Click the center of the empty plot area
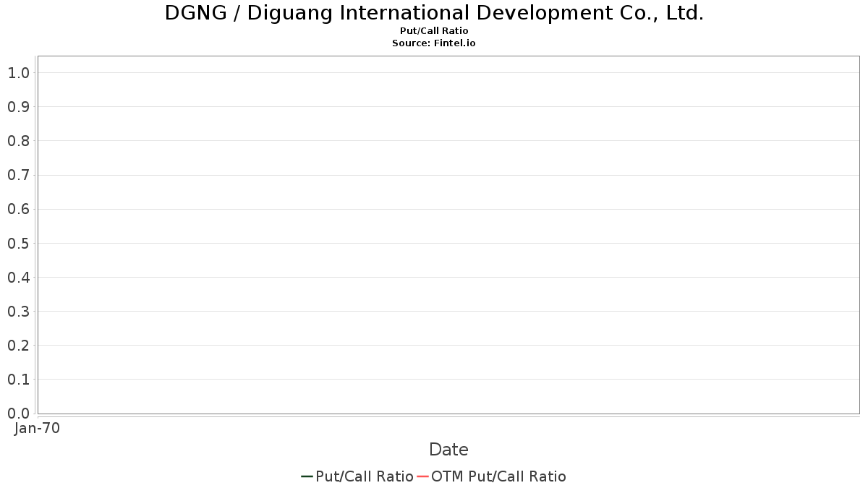Viewport: 868px width, 488px height. (448, 235)
